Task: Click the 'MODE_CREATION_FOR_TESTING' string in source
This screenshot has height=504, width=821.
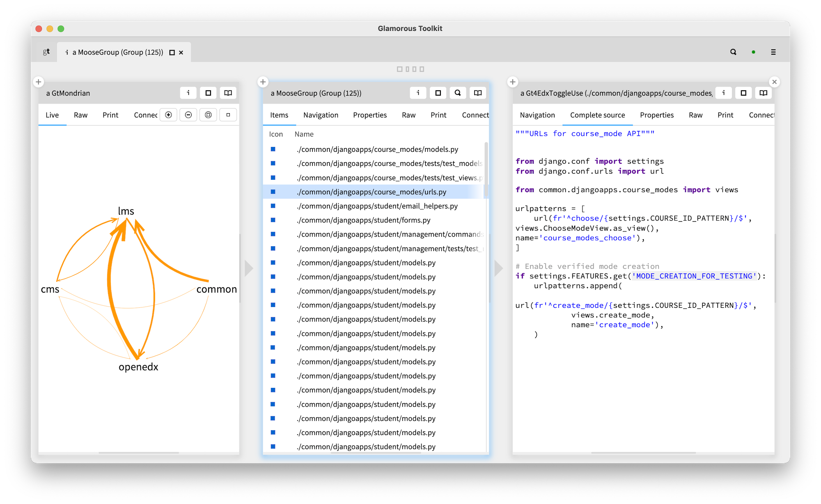Action: [x=694, y=276]
